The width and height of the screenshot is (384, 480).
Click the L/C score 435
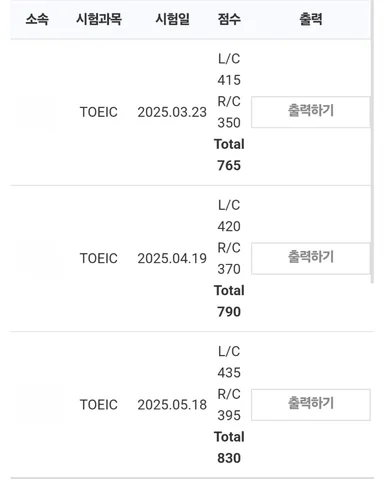coord(229,373)
